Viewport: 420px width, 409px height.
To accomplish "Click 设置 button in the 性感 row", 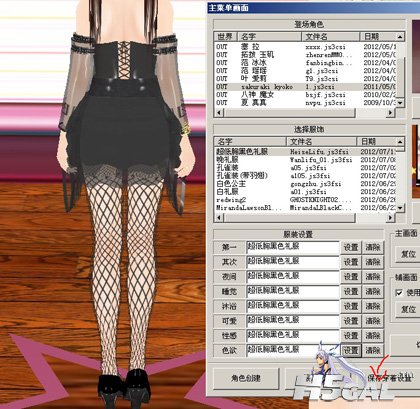I will (351, 336).
